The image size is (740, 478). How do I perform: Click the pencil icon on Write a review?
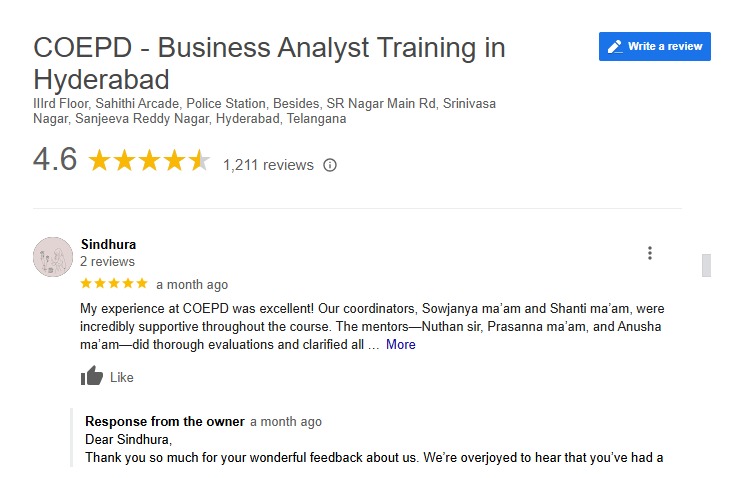pos(614,47)
